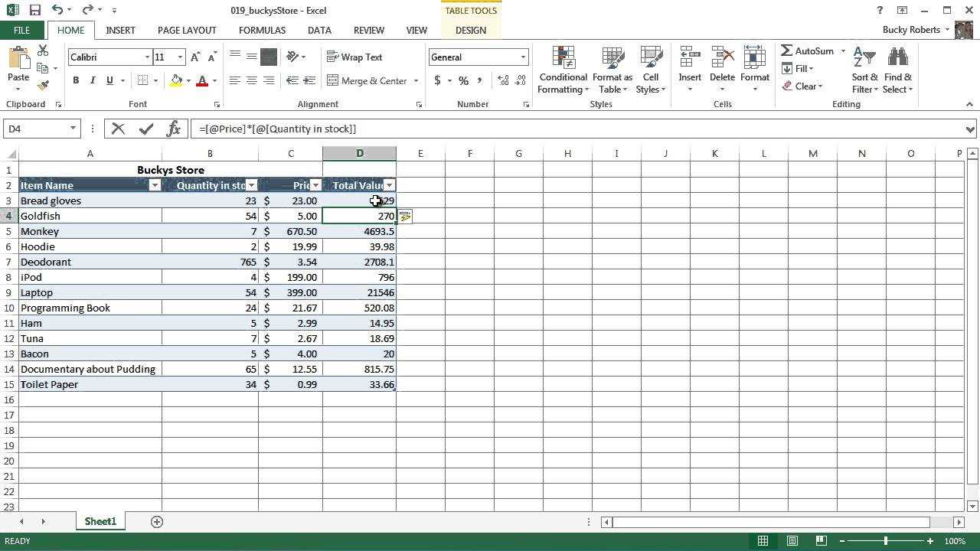Viewport: 980px width, 551px height.
Task: Click Increase Decimal icon
Action: [503, 80]
